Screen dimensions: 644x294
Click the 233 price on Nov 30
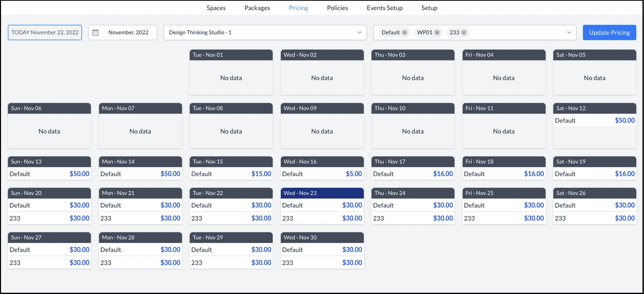click(x=352, y=262)
